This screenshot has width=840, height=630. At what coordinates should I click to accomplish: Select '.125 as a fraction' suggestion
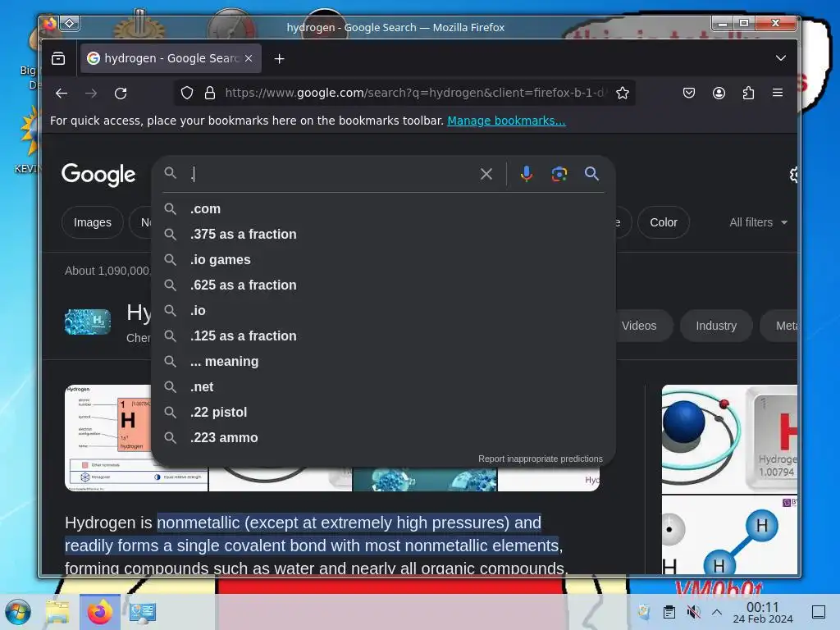[x=384, y=336]
